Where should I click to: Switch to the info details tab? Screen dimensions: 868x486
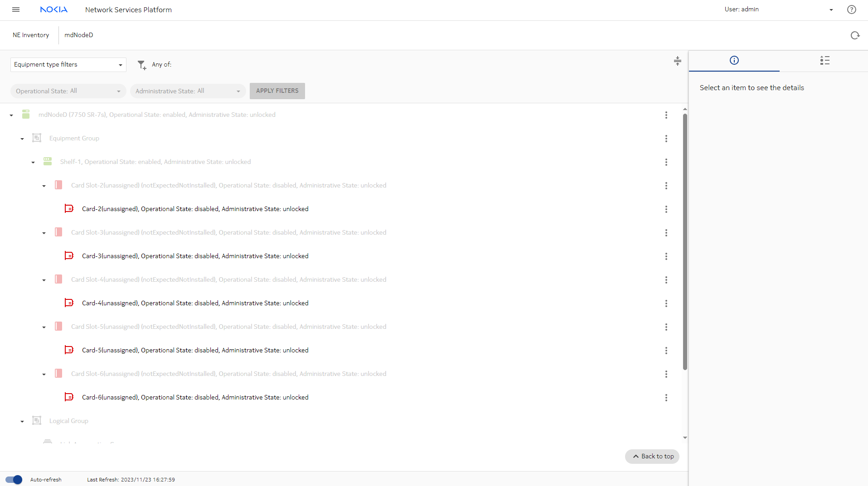point(734,61)
